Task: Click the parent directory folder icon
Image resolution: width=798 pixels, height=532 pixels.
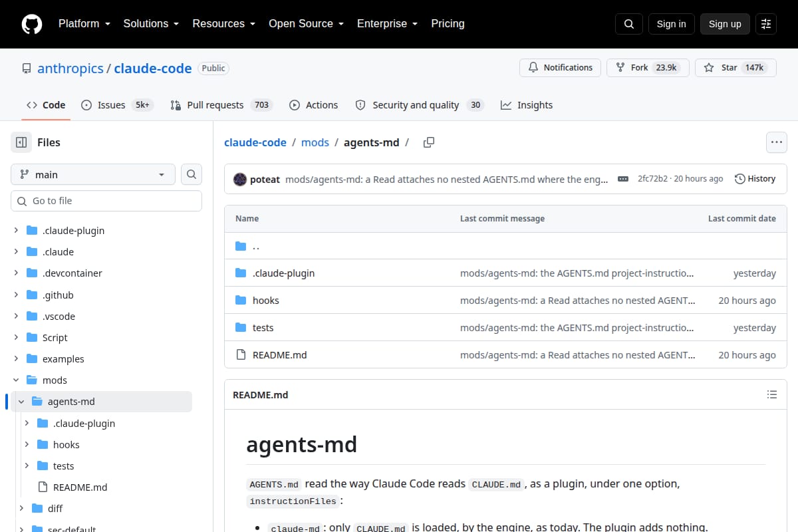Action: [x=241, y=246]
